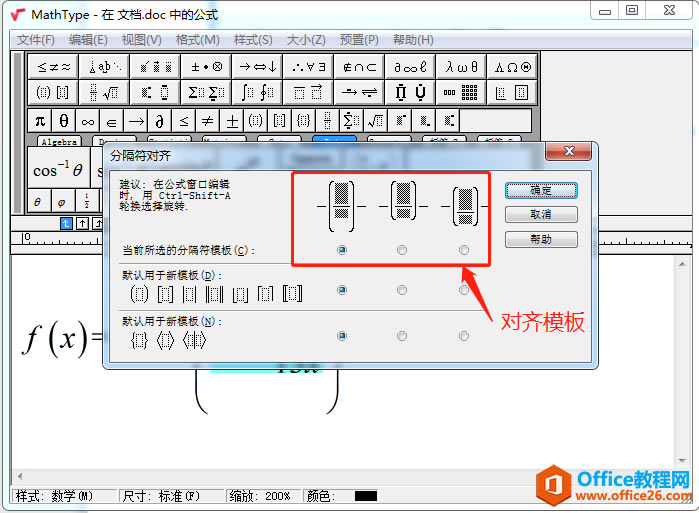The height and width of the screenshot is (513, 699).
Task: Open the 样式(S) menu
Action: point(253,40)
